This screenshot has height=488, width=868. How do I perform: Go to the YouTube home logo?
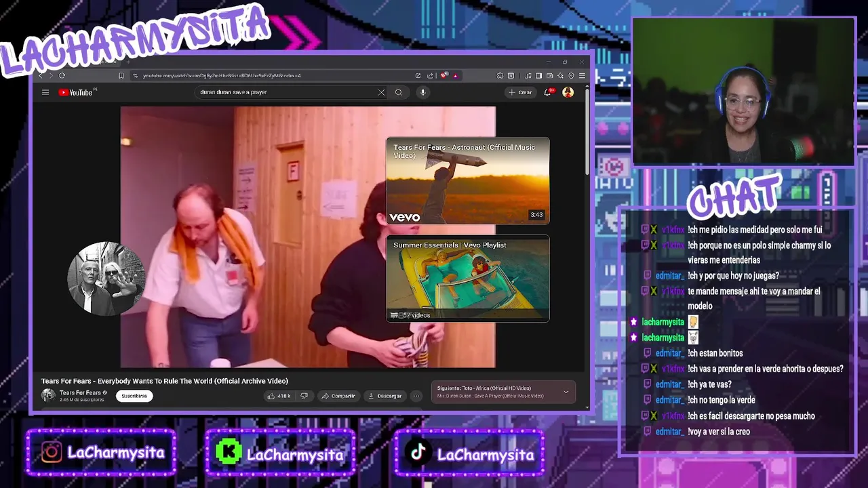pos(77,92)
